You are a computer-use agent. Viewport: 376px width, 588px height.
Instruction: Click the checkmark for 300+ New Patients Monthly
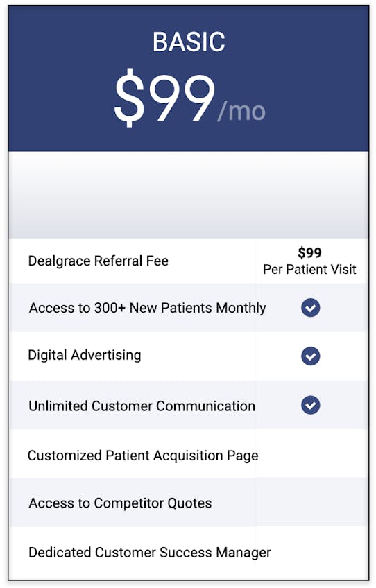coord(310,308)
